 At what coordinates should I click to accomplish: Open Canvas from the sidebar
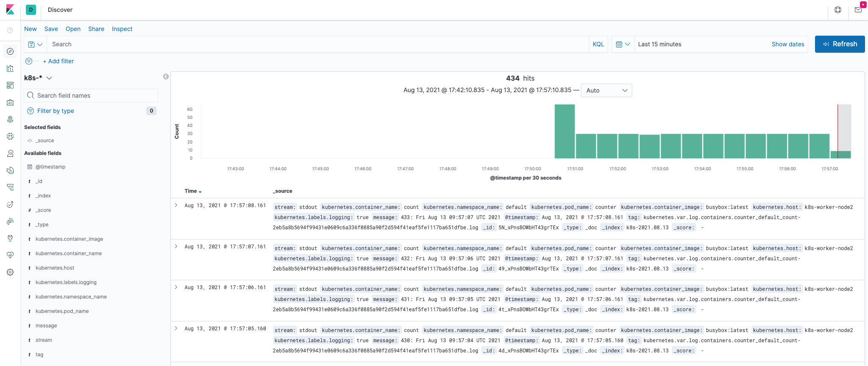[x=10, y=102]
